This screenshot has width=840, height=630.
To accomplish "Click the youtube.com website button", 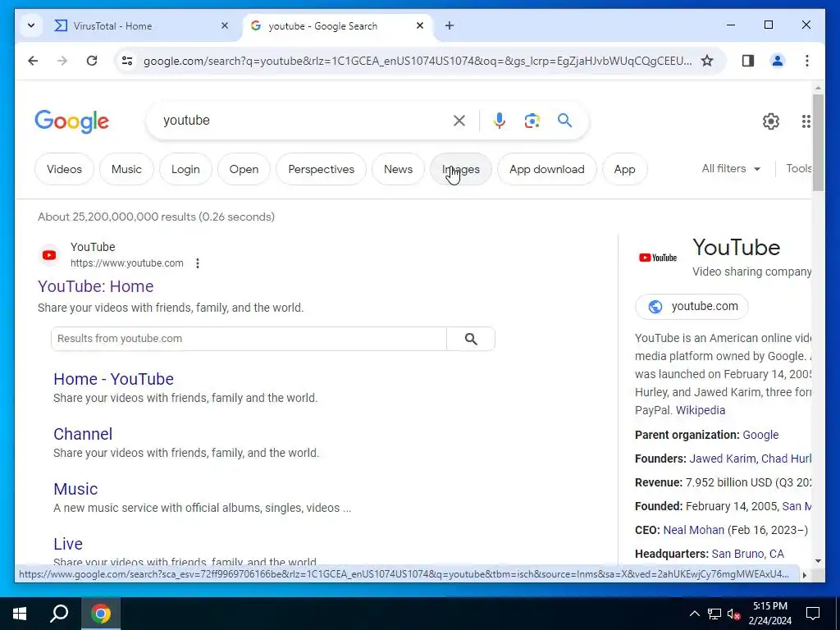I will [x=692, y=307].
